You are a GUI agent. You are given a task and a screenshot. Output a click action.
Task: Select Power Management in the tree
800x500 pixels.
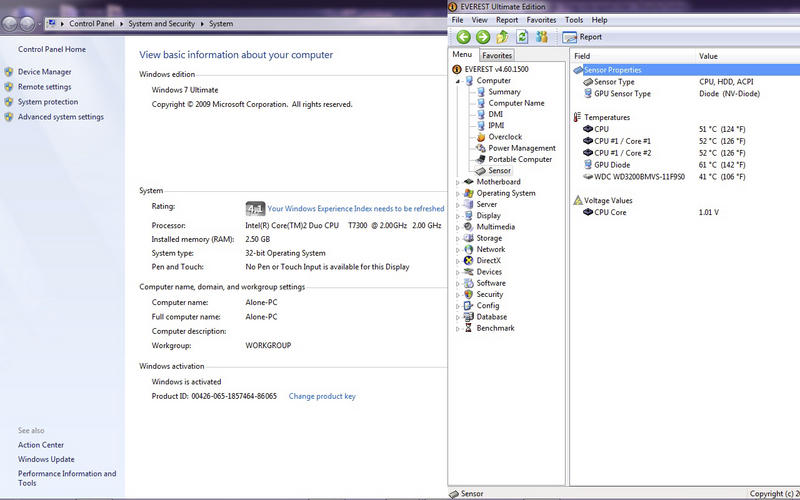point(521,148)
